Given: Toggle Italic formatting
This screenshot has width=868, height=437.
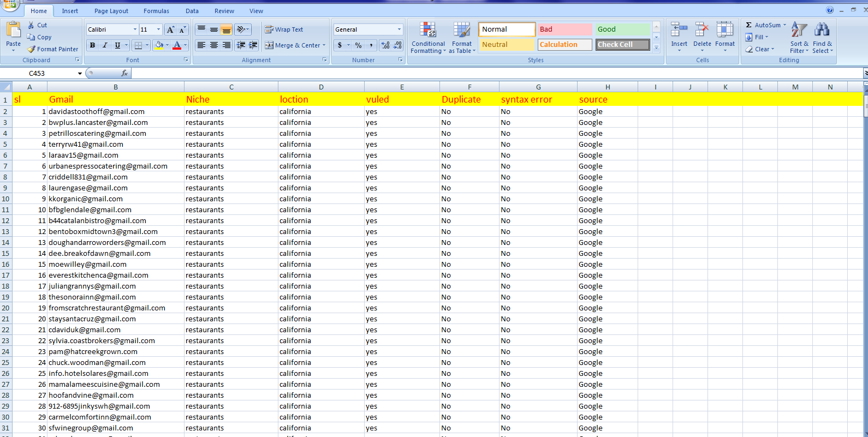Looking at the screenshot, I should [x=105, y=45].
